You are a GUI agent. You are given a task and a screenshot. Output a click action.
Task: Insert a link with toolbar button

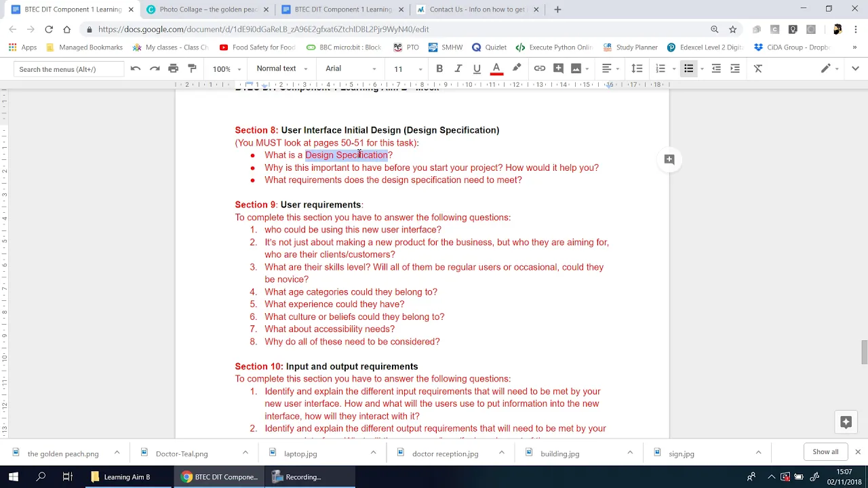click(x=540, y=68)
